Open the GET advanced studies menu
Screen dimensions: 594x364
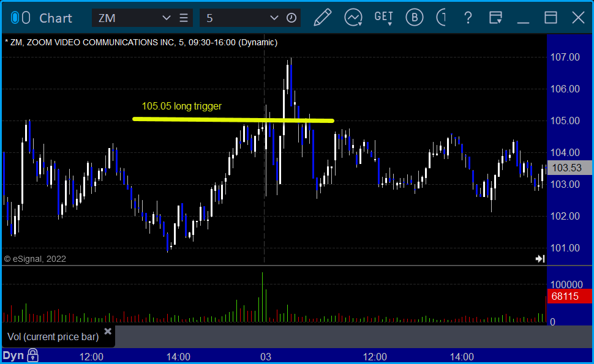coord(384,18)
